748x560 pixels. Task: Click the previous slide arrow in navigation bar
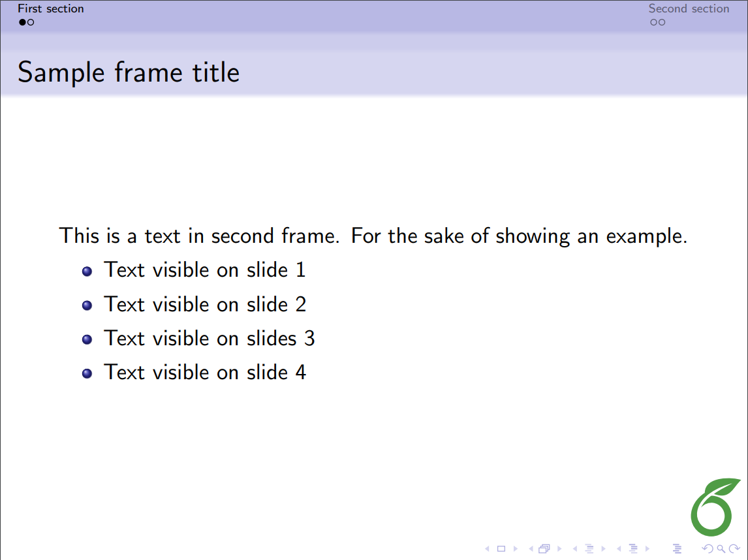487,549
